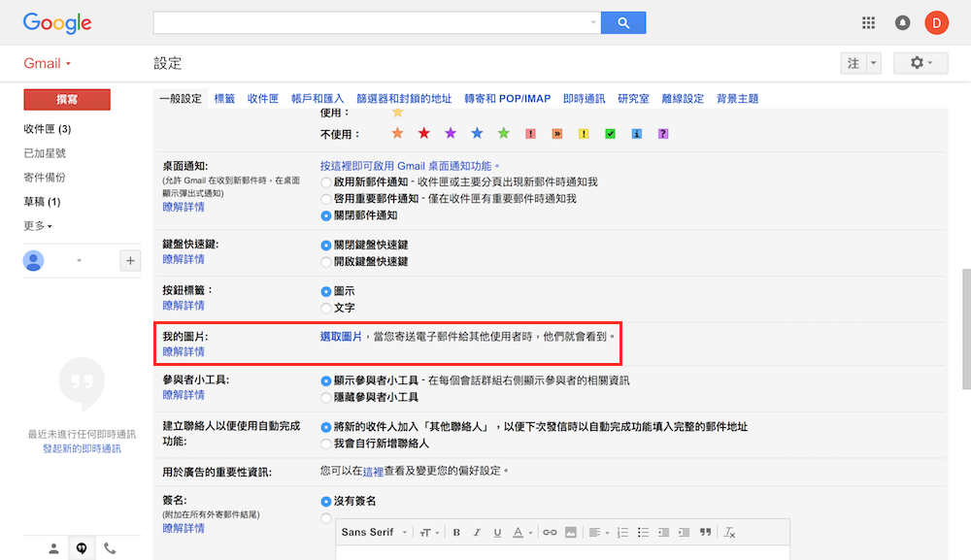Toggle bold in signature editor

tap(456, 532)
